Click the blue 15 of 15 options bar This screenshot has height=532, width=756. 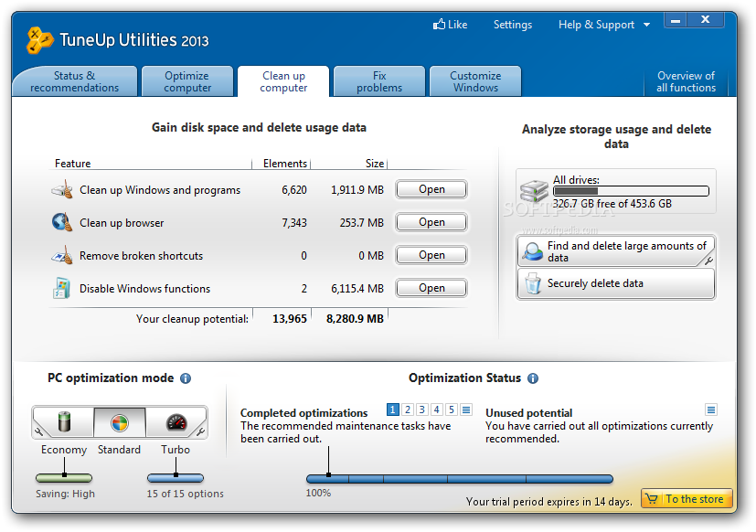point(176,478)
